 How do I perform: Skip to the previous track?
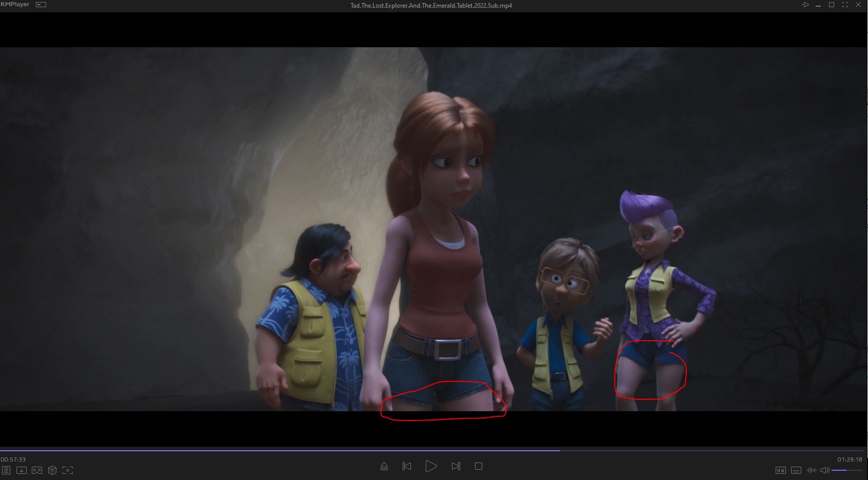click(x=407, y=466)
